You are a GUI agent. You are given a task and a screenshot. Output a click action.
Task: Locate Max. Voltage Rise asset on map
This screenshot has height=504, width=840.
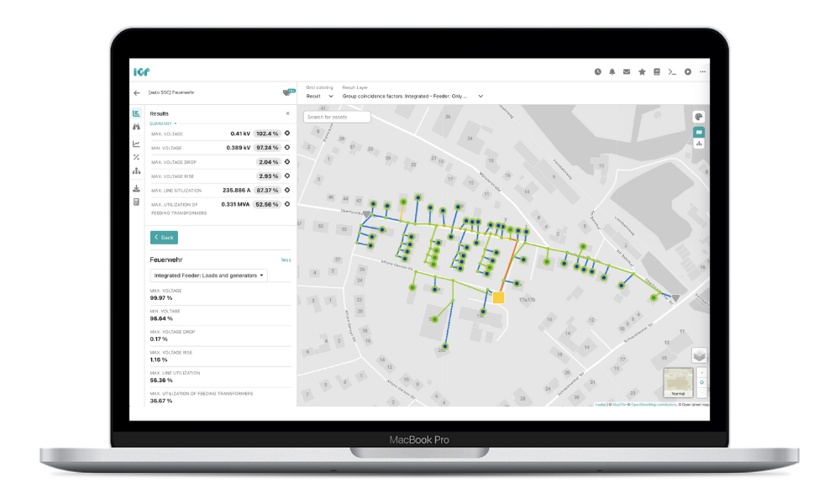(x=287, y=176)
